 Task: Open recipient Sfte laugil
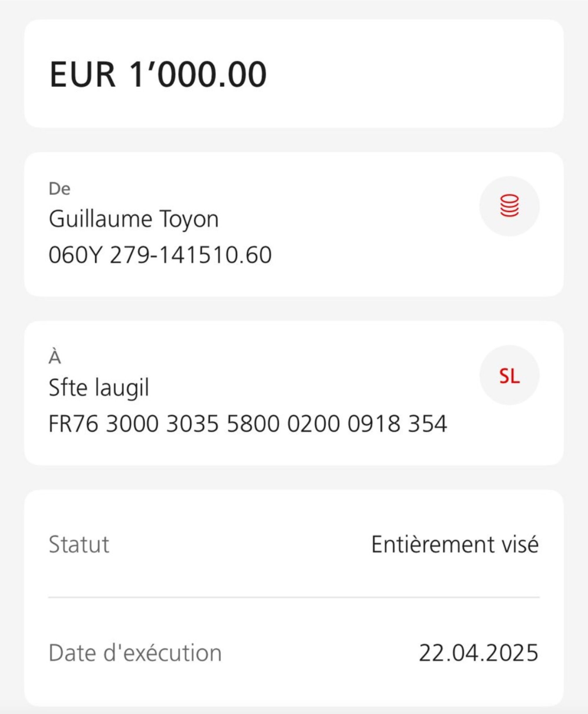pos(99,388)
